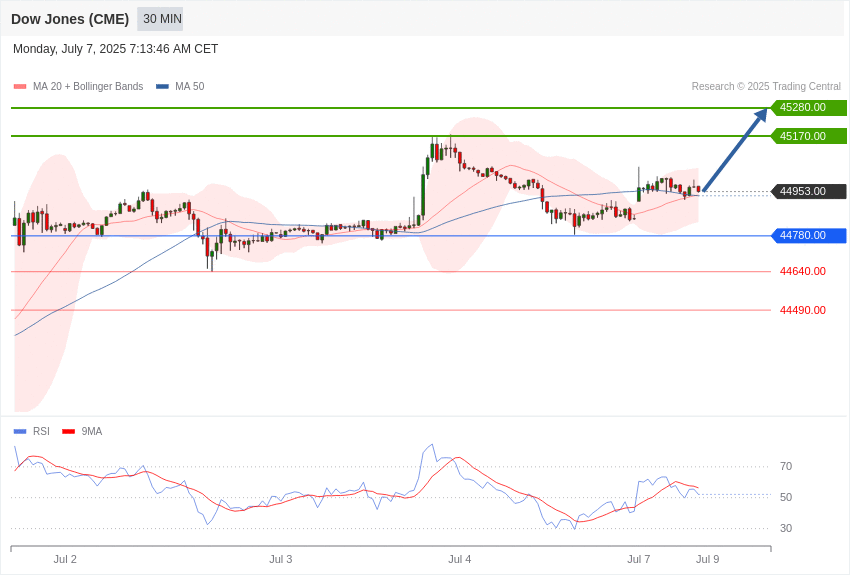
Task: Click the RSI 50 level label
Action: click(x=785, y=497)
